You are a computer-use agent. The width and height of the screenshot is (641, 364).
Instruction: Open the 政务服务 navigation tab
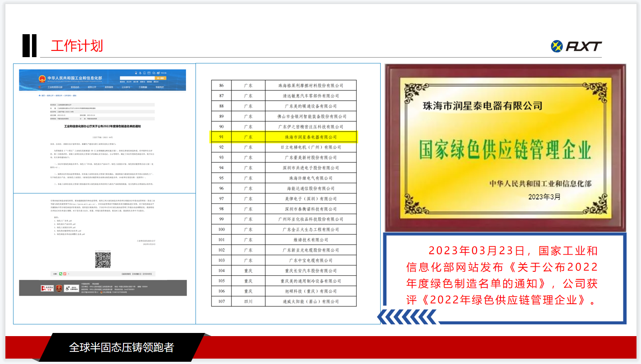[x=109, y=87]
